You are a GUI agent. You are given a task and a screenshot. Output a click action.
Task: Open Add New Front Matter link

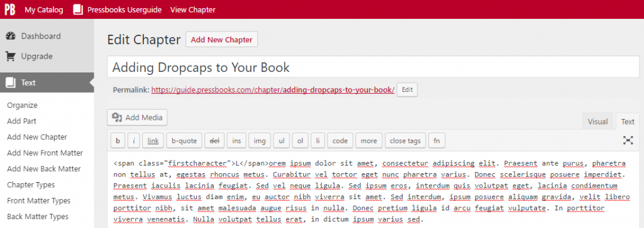[x=45, y=153]
